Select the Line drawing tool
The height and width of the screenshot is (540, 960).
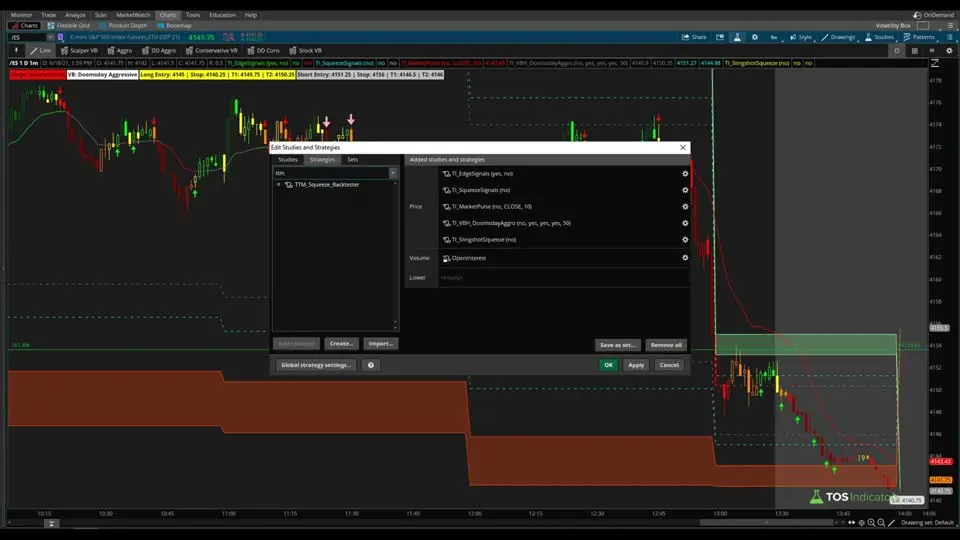41,51
